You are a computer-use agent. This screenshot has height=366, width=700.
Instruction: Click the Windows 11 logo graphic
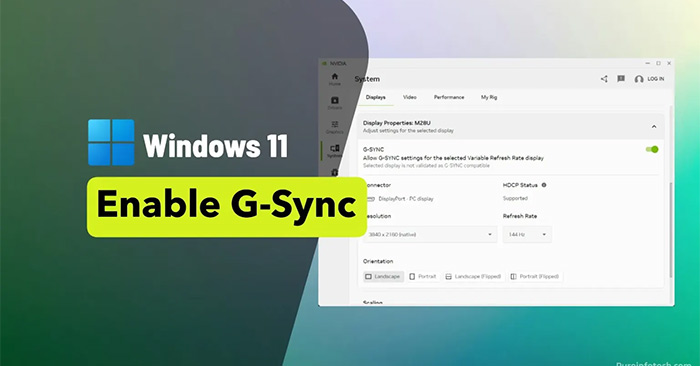[x=111, y=142]
